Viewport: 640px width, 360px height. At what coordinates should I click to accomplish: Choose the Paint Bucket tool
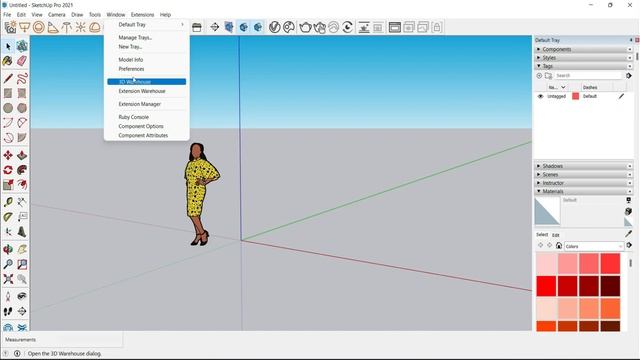(x=8, y=61)
